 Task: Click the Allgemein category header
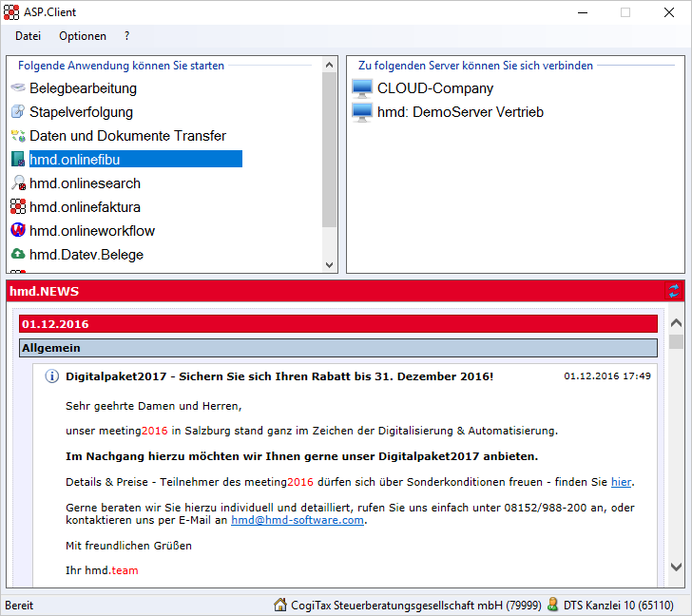pos(338,348)
